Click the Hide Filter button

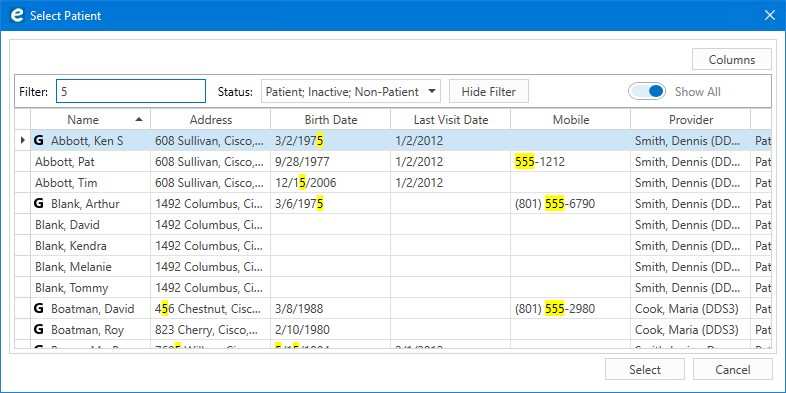(489, 92)
